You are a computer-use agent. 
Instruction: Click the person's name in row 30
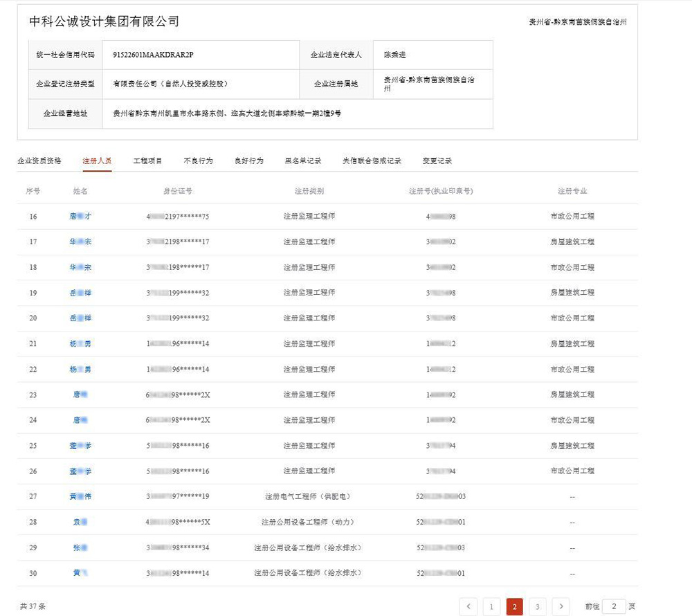(x=80, y=573)
